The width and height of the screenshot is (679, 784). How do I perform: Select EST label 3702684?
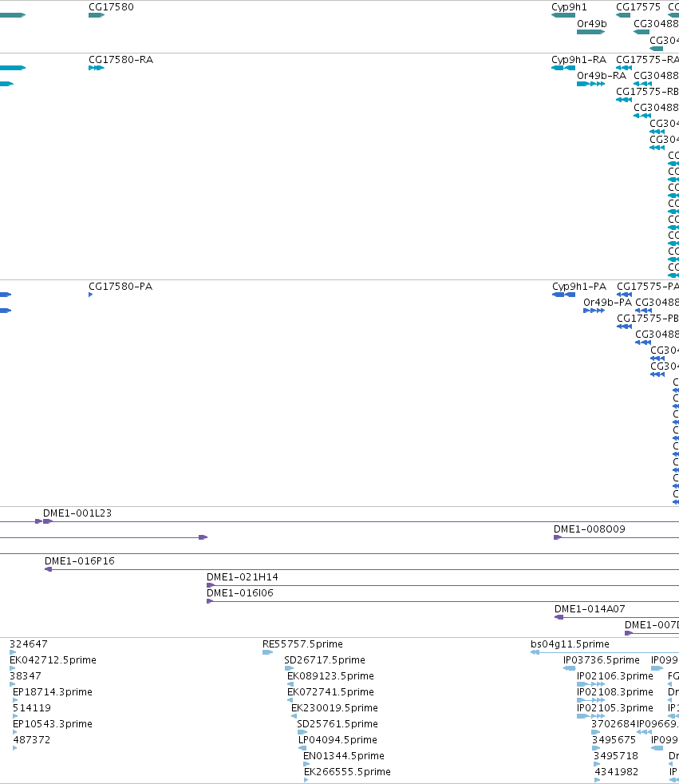click(x=614, y=724)
